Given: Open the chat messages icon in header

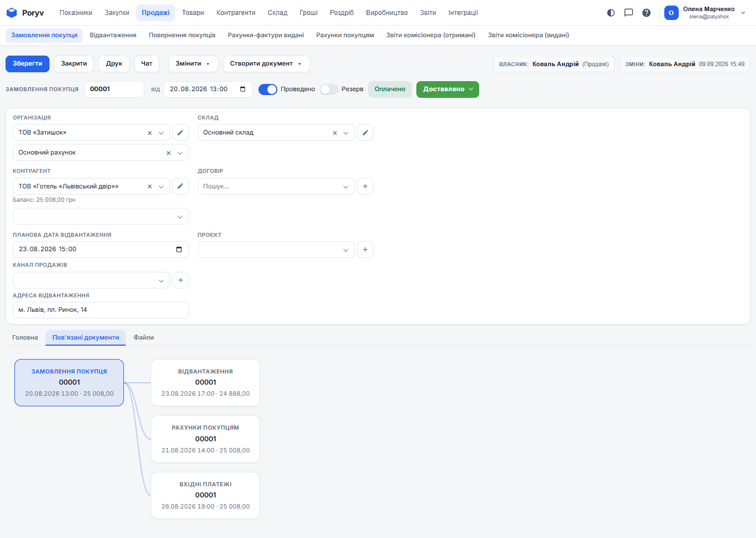Looking at the screenshot, I should (x=629, y=13).
